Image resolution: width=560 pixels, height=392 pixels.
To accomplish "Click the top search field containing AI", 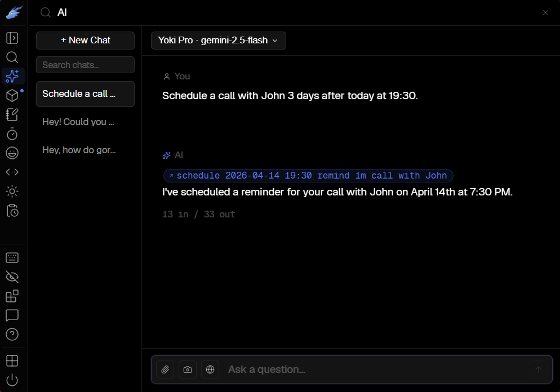I will [293, 12].
